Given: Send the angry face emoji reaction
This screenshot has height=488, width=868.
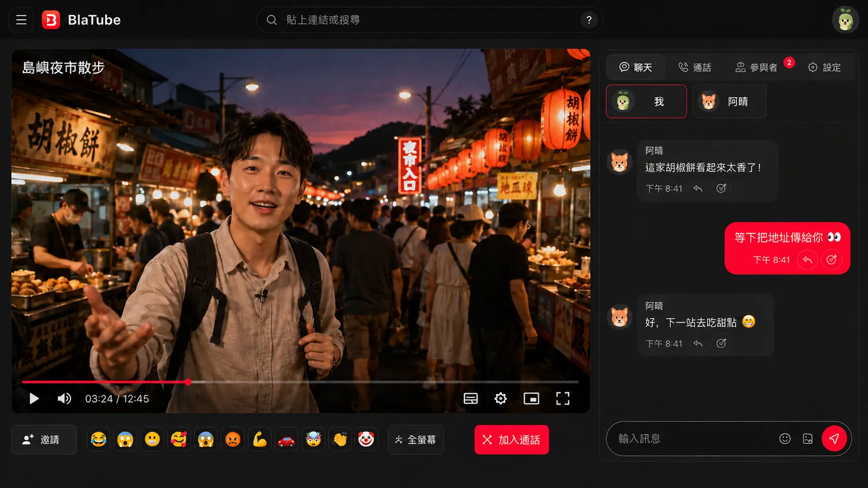Looking at the screenshot, I should tap(232, 439).
